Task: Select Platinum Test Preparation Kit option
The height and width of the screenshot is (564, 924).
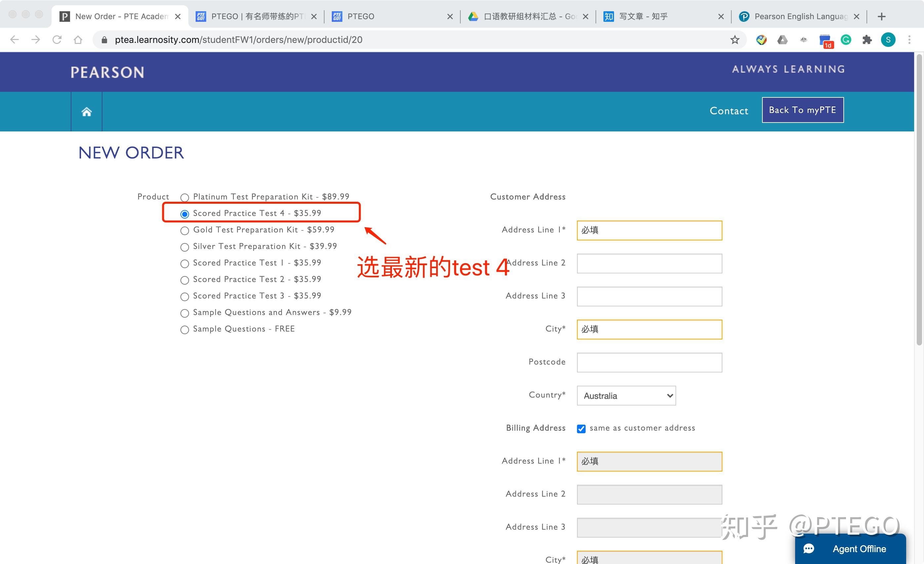Action: [x=184, y=197]
